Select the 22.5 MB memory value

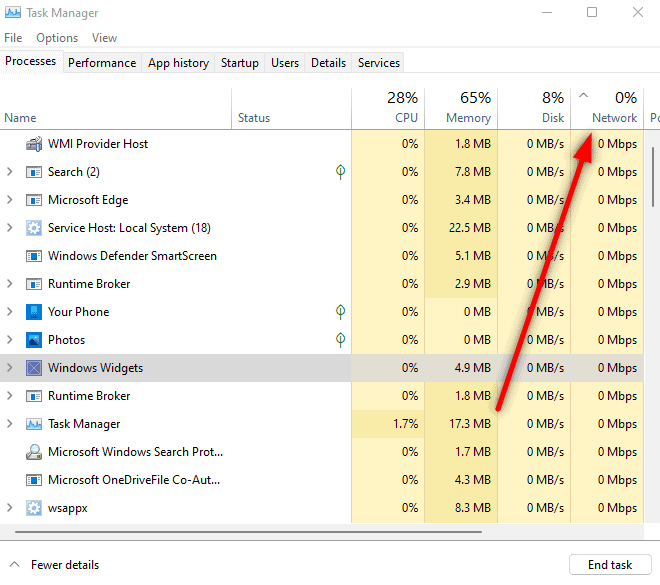tap(469, 228)
